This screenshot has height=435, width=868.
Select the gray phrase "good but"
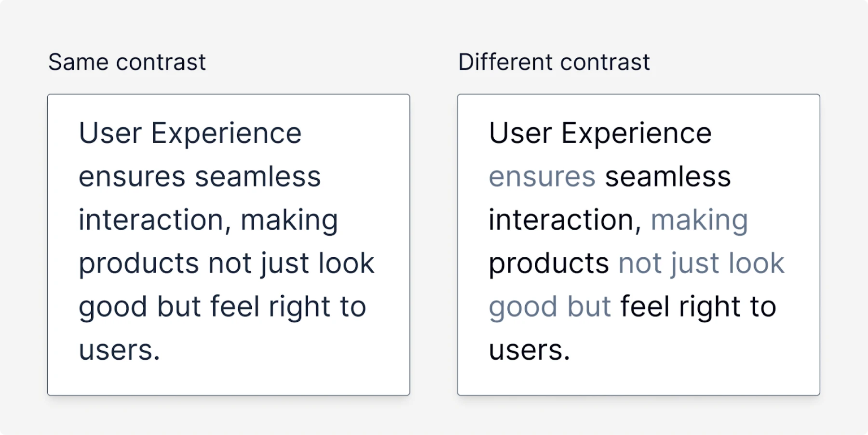tap(550, 307)
